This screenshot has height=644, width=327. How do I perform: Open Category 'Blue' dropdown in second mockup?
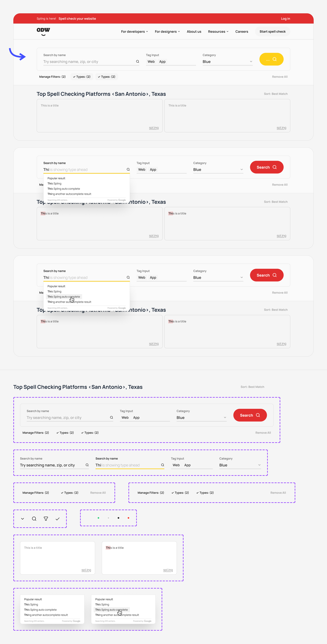(x=218, y=170)
